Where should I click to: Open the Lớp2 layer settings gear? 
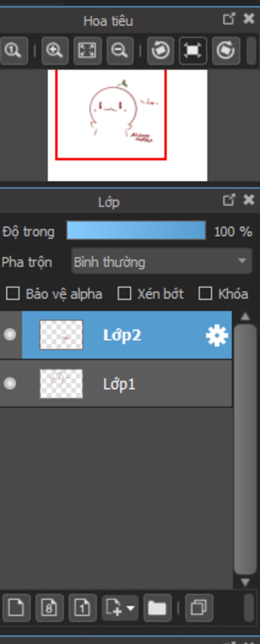point(217,336)
